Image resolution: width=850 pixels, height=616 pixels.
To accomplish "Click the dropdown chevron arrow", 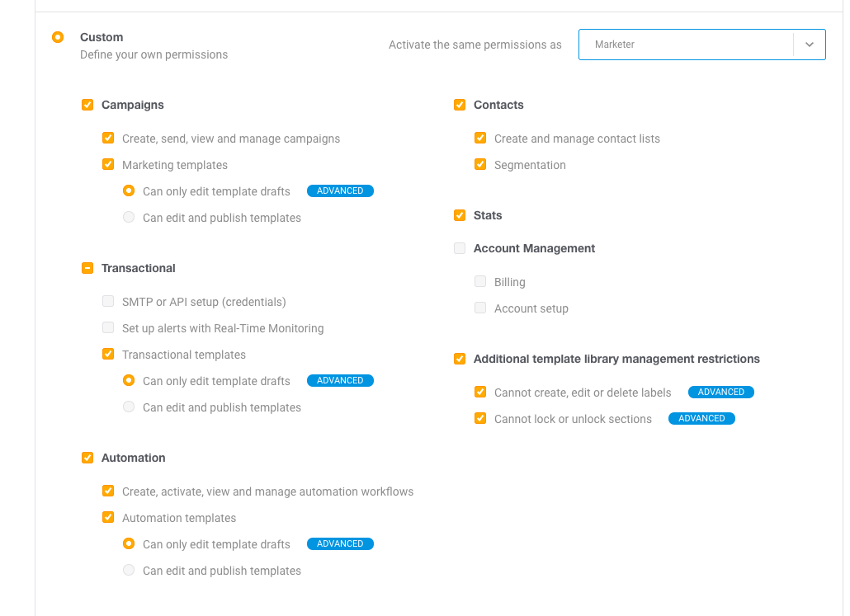I will click(x=810, y=45).
